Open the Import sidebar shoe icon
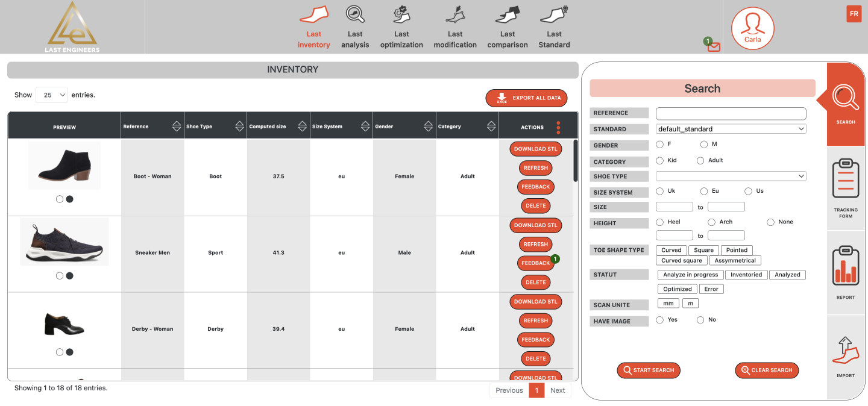Image resolution: width=868 pixels, height=406 pixels. [845, 351]
